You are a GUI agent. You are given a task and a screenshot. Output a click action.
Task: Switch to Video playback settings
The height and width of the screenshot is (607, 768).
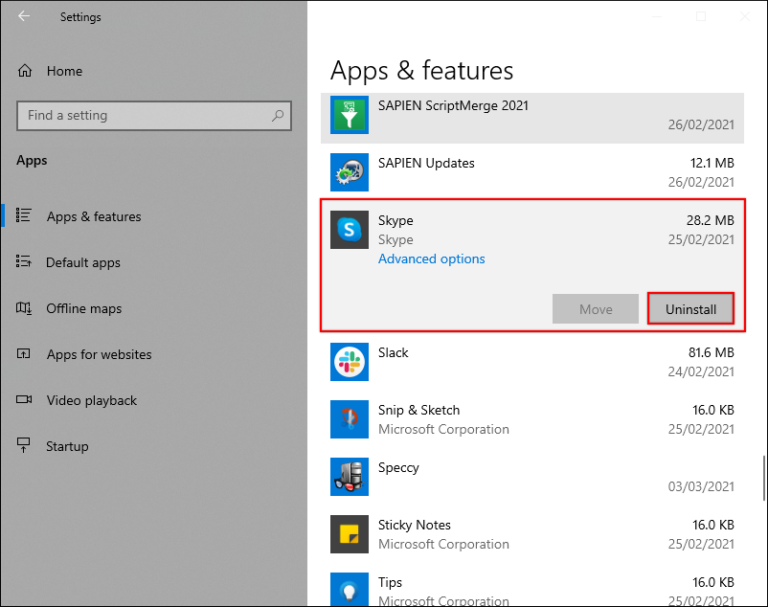coord(92,401)
